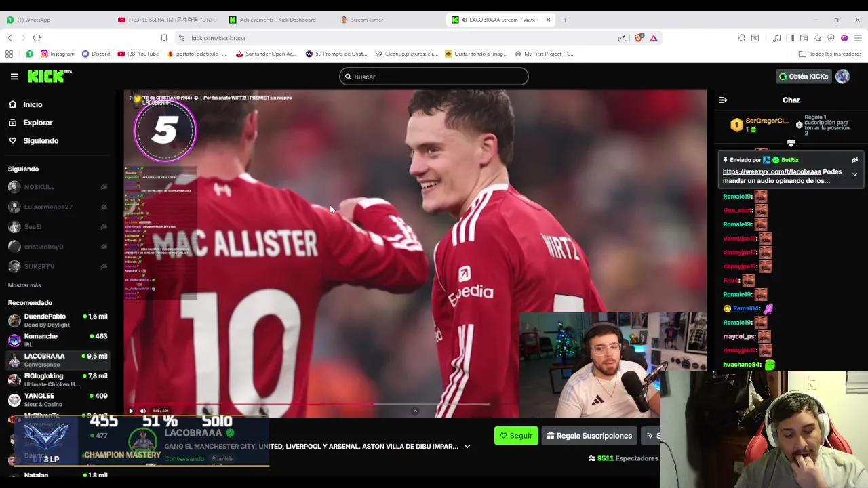Click the Spanish language tag
The height and width of the screenshot is (488, 868).
[222, 459]
